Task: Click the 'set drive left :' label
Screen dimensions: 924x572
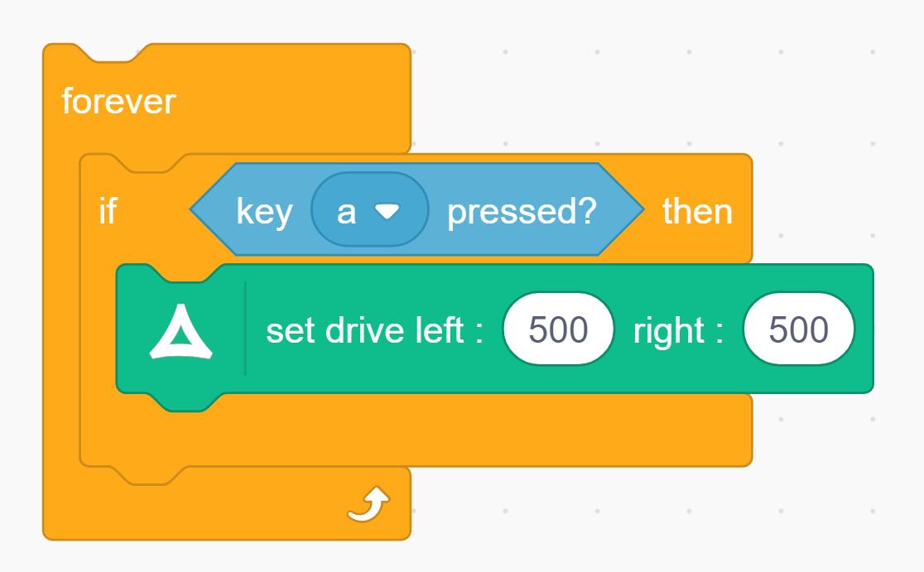Action: pos(374,330)
